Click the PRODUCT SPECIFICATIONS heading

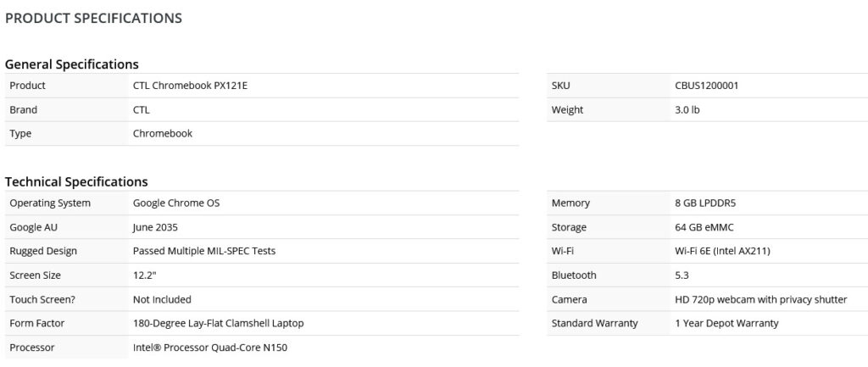tap(93, 19)
